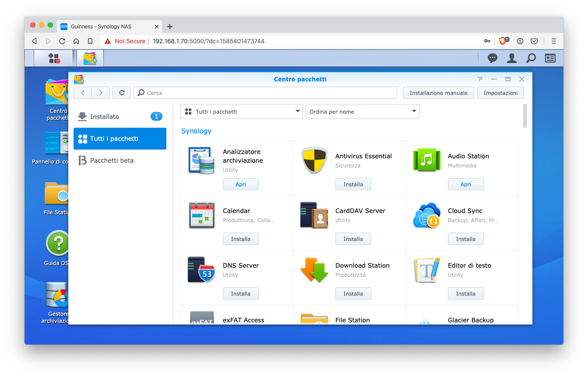The image size is (588, 377).
Task: Click the Audio Station package title
Action: (x=468, y=156)
